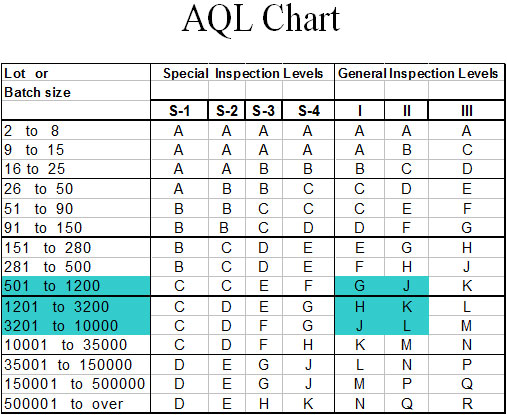Select the S-4 column header cell
507x415 pixels.
[308, 111]
